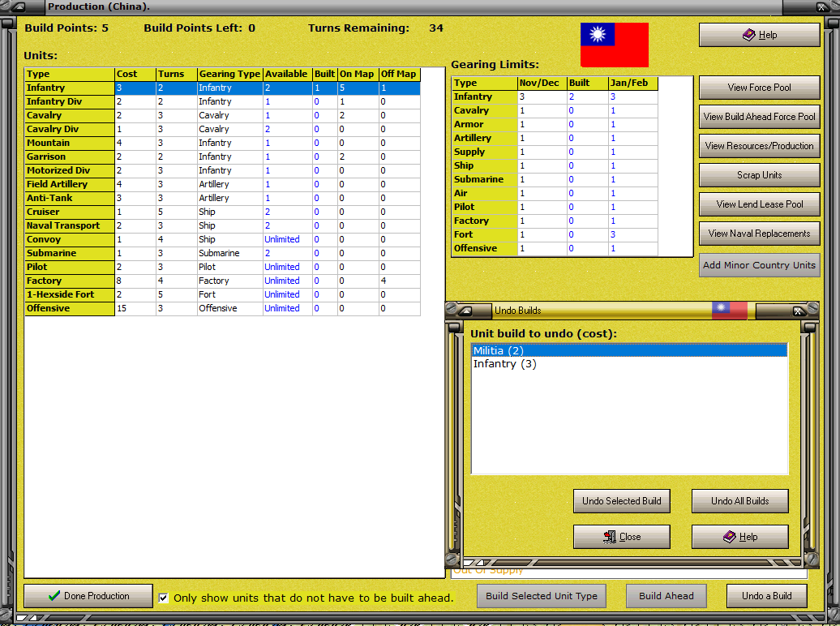This screenshot has width=840, height=626.
Task: Close the Undo Builds window
Action: coord(798,311)
